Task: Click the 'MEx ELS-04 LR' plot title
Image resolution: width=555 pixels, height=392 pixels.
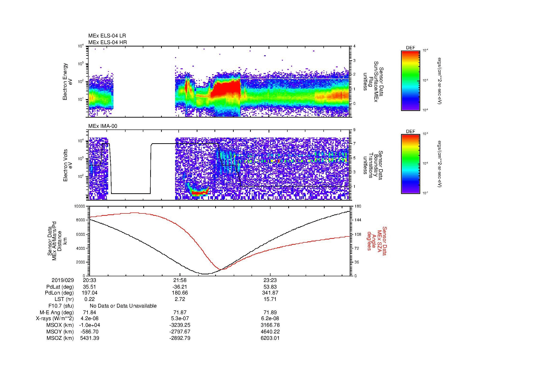Action: [107, 36]
